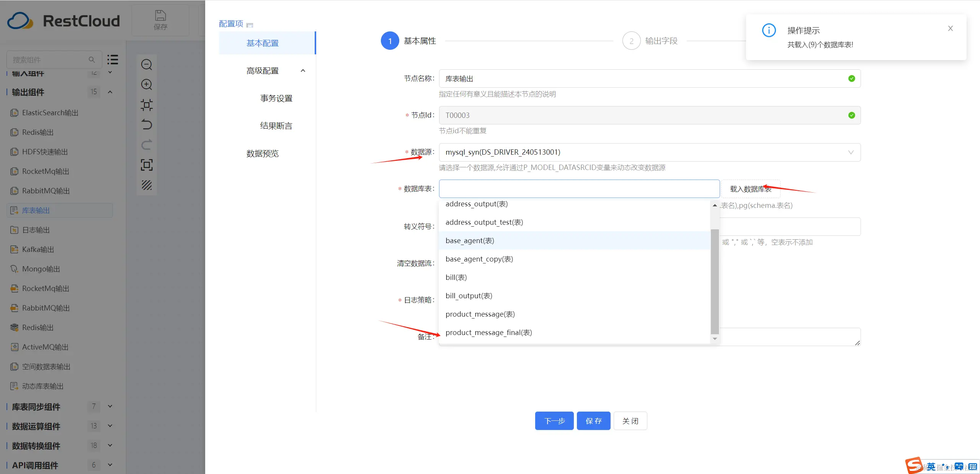The image size is (980, 474).
Task: Collapse the 输出组件 category
Action: point(110,92)
